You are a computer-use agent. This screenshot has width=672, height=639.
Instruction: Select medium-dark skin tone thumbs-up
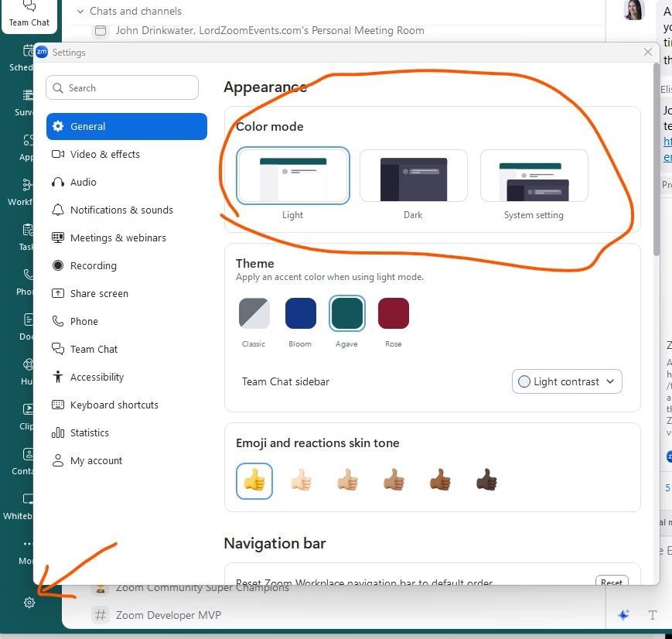tap(440, 480)
